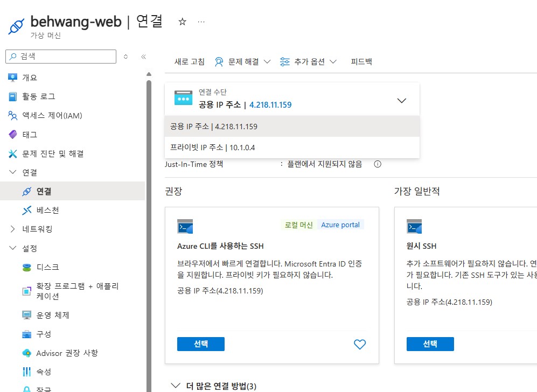The width and height of the screenshot is (537, 392).
Task: Click the 디스크 disk icon
Action: click(x=27, y=268)
